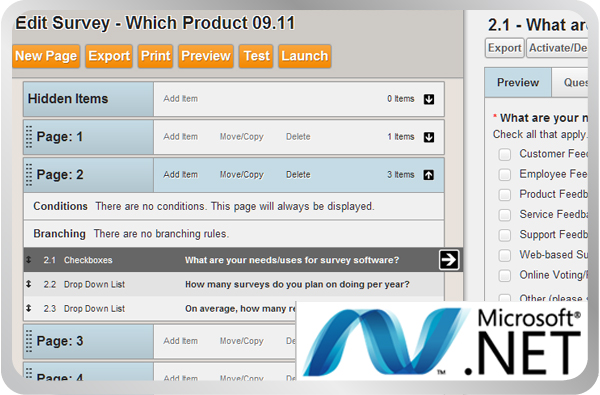
Task: Grab the Page 1 drag handle
Action: click(x=29, y=137)
